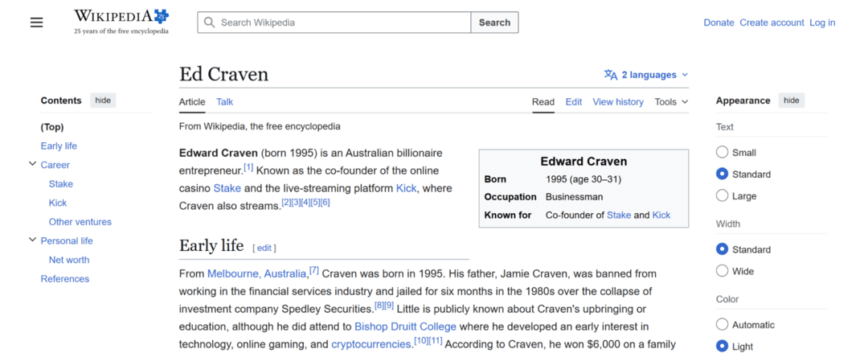Jump to (Top) in contents

tap(52, 127)
